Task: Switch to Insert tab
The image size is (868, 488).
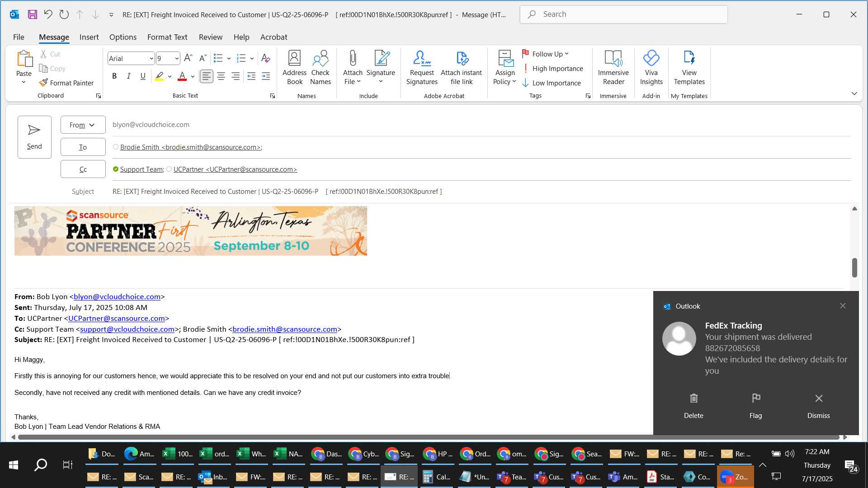Action: point(89,37)
